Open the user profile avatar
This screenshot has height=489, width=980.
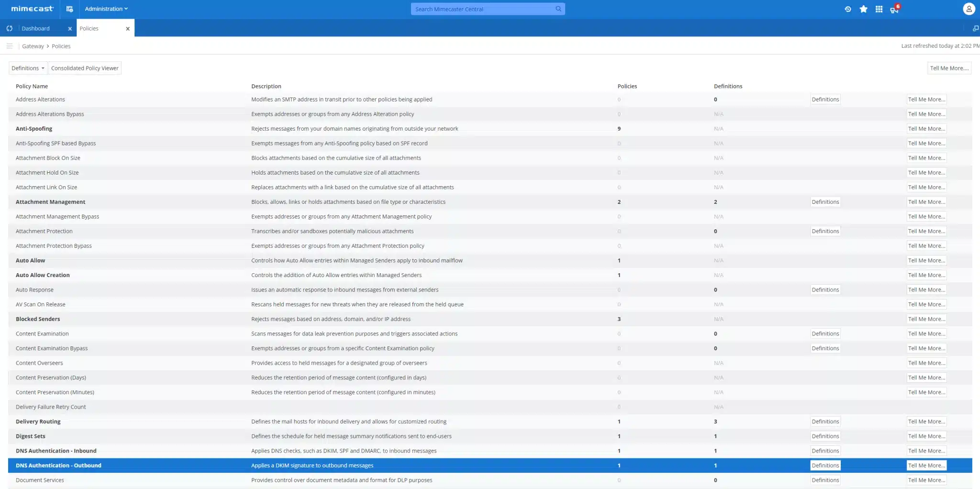(969, 9)
